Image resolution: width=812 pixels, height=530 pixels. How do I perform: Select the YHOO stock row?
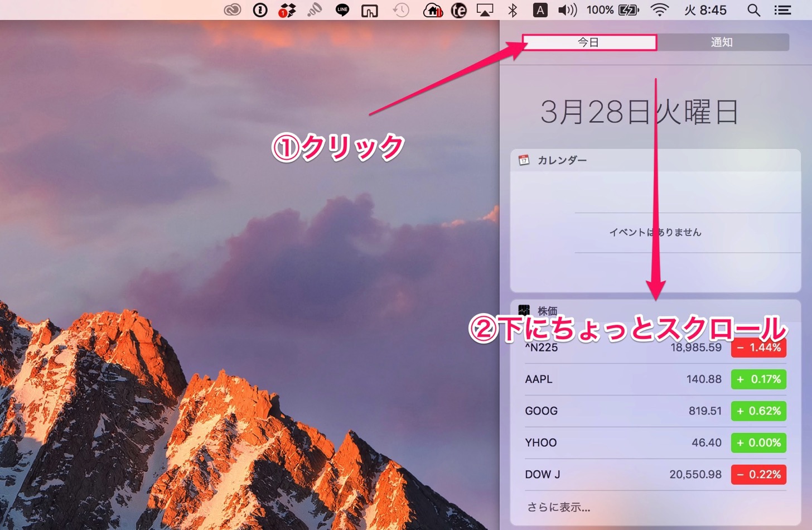pos(655,443)
